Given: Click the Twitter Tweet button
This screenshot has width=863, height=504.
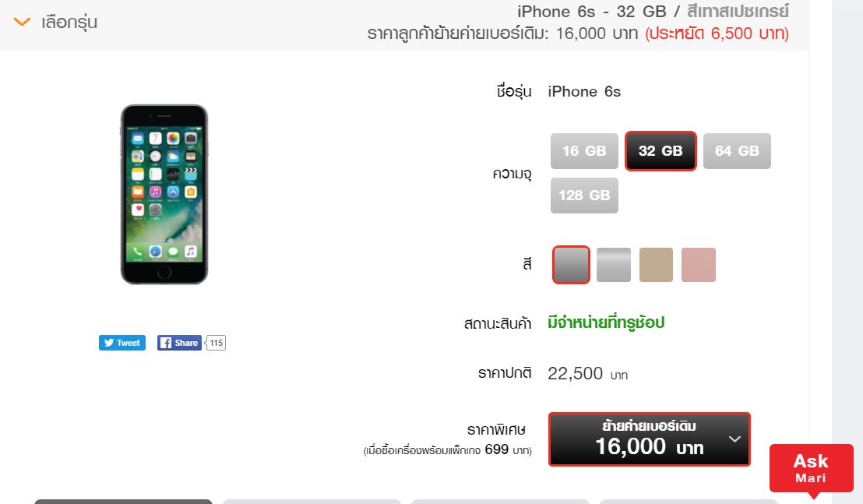Looking at the screenshot, I should pyautogui.click(x=122, y=343).
